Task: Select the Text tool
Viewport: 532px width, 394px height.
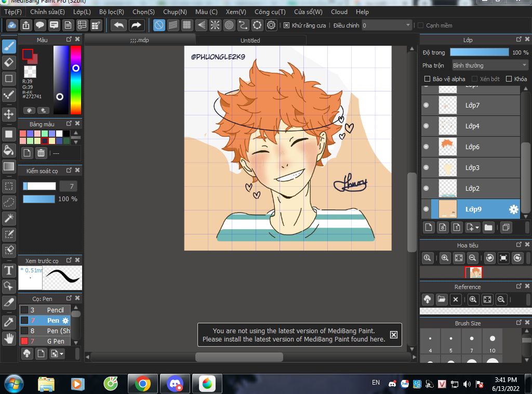Action: click(x=9, y=270)
